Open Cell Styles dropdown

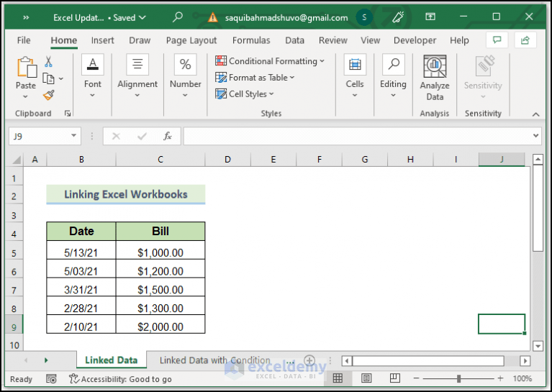pos(244,94)
